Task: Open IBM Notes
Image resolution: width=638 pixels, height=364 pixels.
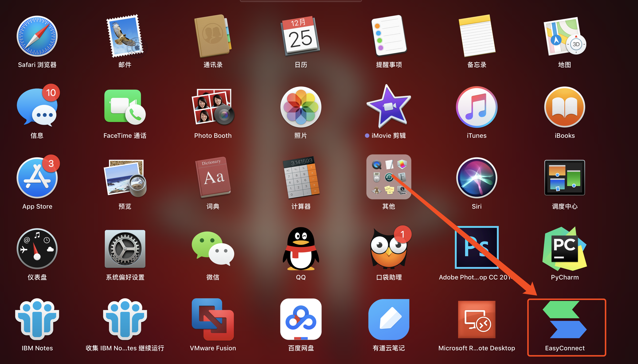Action: [x=37, y=319]
